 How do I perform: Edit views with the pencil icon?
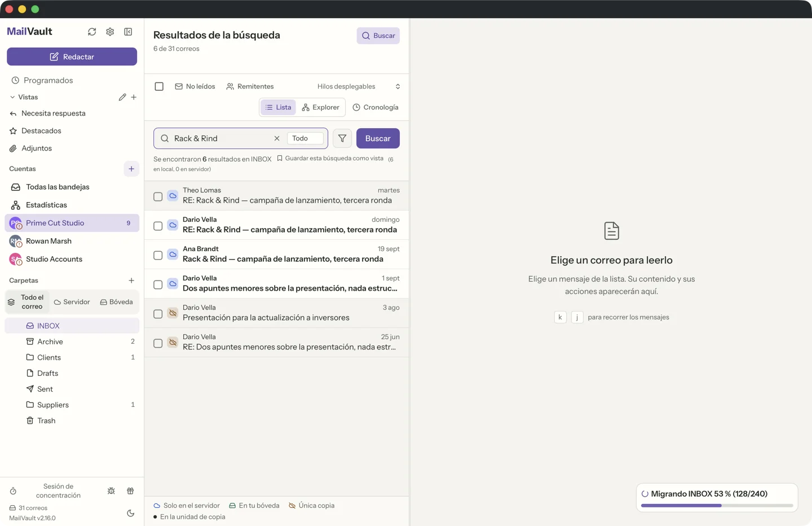[x=122, y=97]
